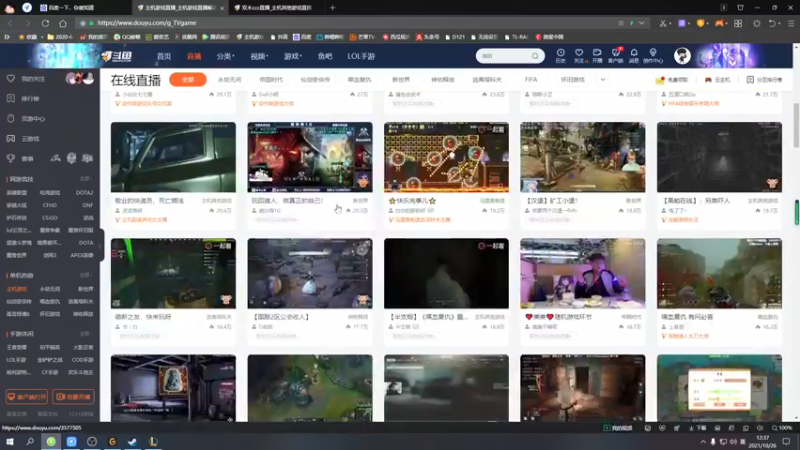This screenshot has height=450, width=800.
Task: Expand the 视频 video dropdown
Action: [x=259, y=56]
